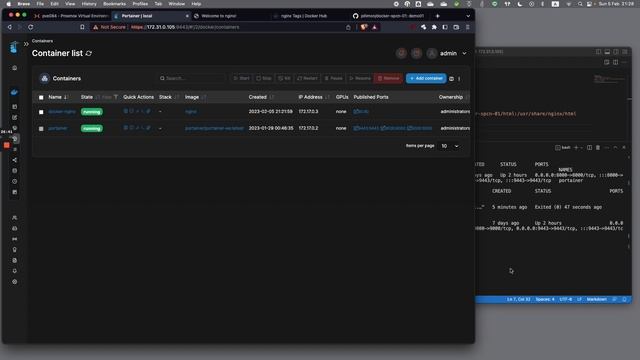The image size is (640, 360).
Task: Open Profiles menu in menu bar
Action: 140,4
